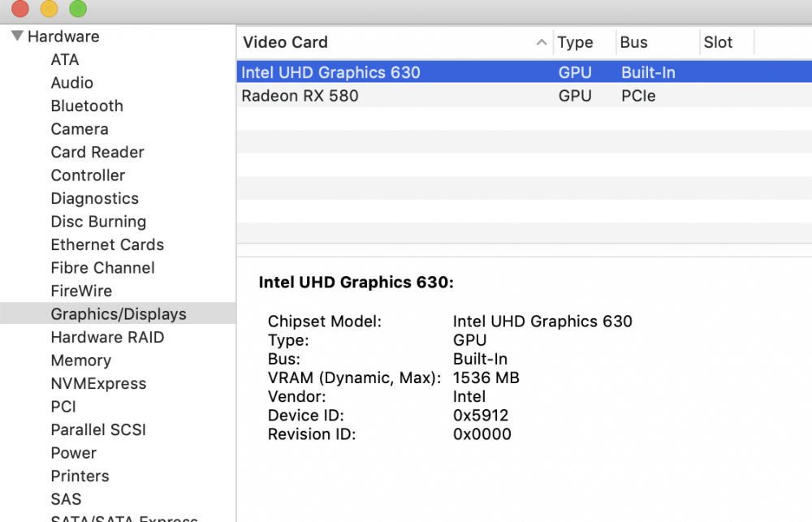Zoom the window with the green button
812x522 pixels.
click(78, 8)
